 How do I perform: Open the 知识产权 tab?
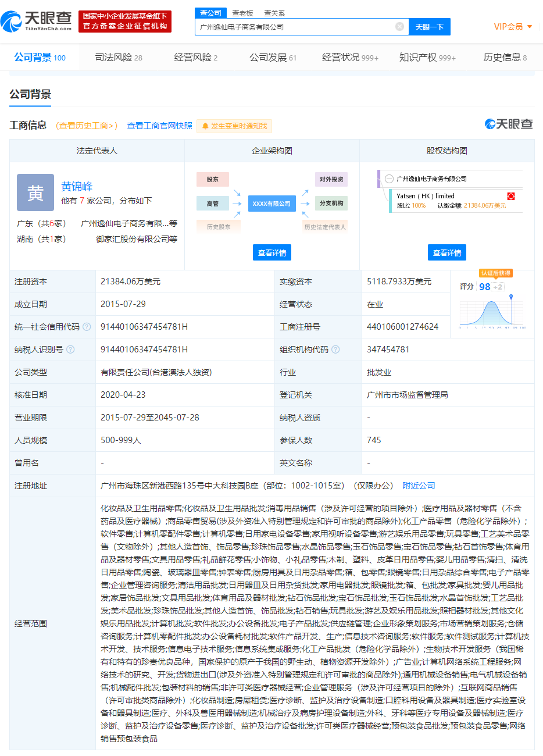[x=427, y=58]
